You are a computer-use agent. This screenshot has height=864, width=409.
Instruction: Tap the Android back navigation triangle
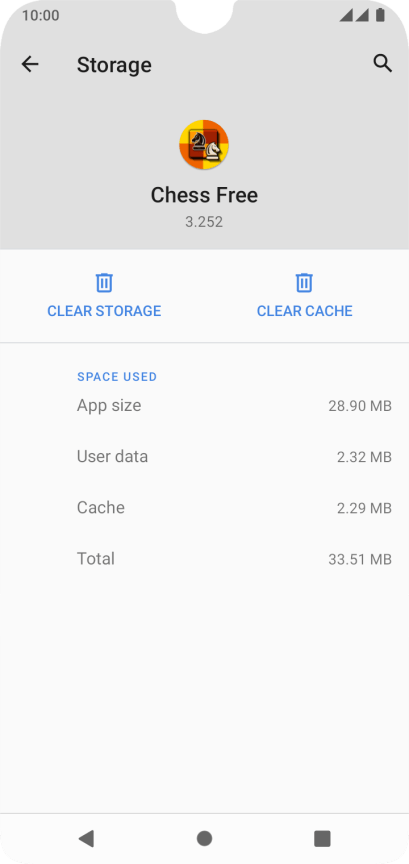pos(86,839)
